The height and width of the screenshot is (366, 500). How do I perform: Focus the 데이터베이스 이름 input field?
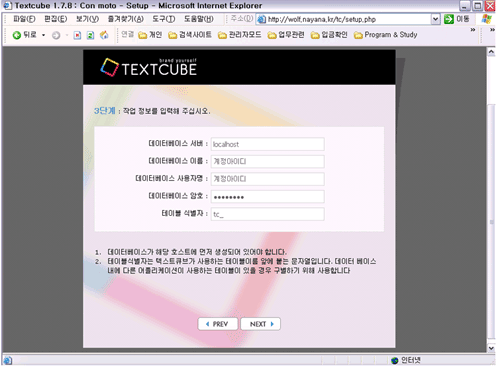coord(268,161)
